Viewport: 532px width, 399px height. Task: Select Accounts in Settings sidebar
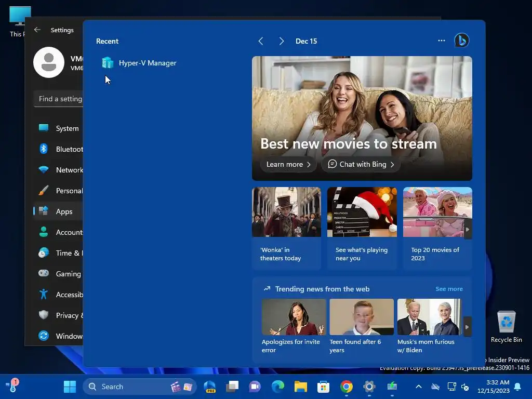(58, 232)
